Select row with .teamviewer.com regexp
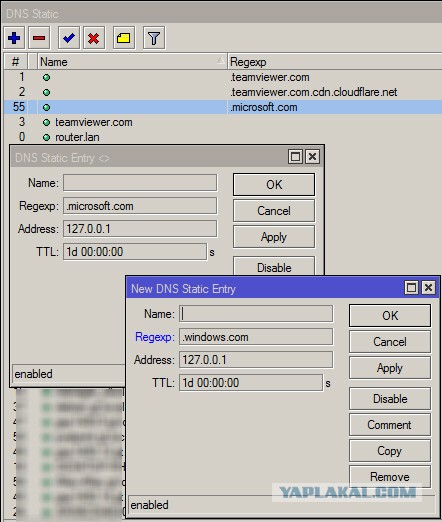 223,77
